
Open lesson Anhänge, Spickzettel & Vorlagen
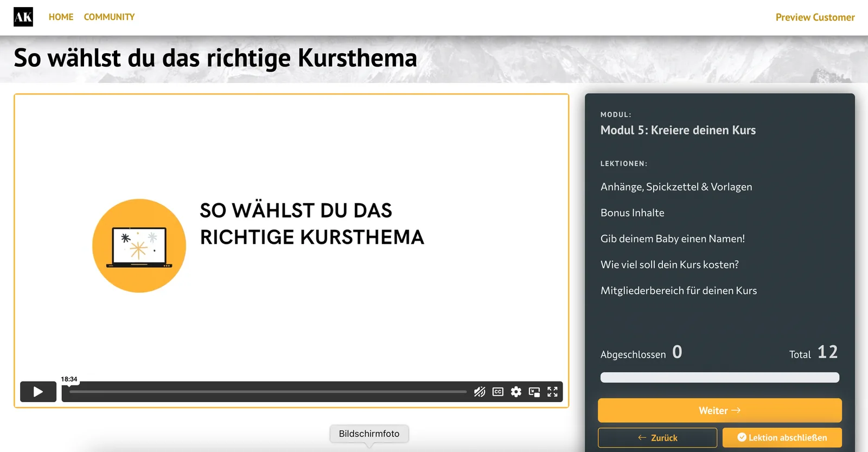click(x=676, y=187)
